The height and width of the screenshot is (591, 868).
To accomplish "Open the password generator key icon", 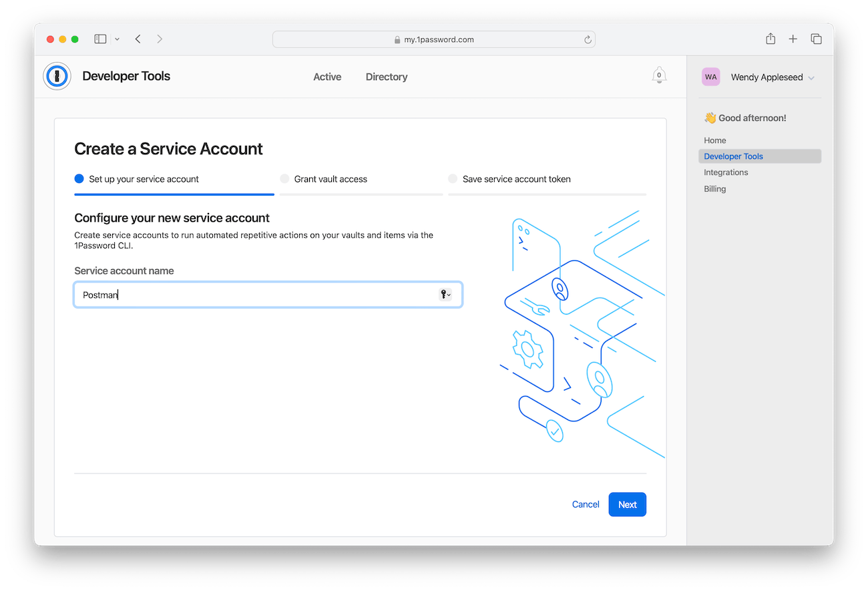I will [443, 294].
